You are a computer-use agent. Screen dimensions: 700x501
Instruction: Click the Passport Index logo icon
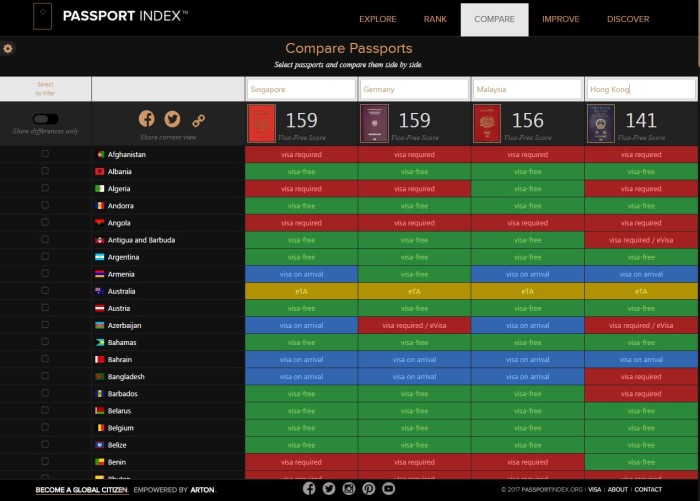point(42,17)
